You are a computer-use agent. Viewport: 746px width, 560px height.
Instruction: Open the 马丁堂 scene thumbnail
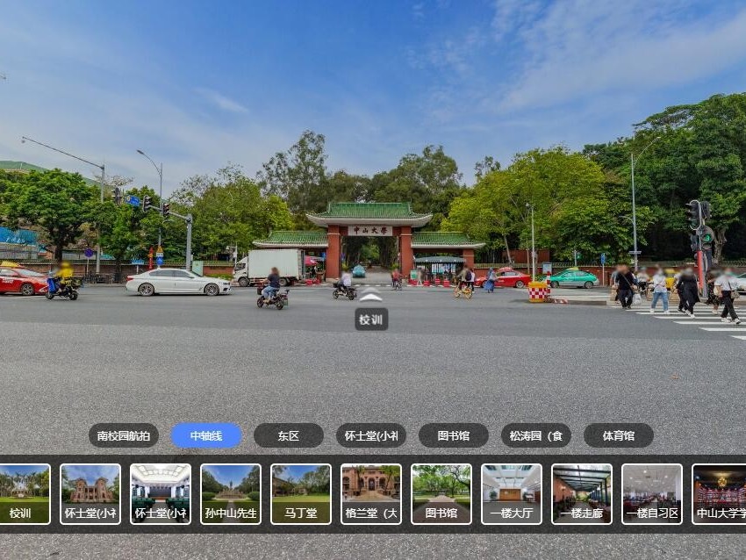pyautogui.click(x=301, y=494)
